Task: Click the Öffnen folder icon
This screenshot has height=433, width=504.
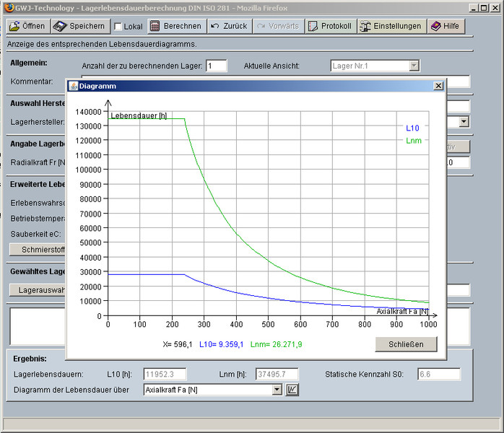Action: tap(14, 26)
